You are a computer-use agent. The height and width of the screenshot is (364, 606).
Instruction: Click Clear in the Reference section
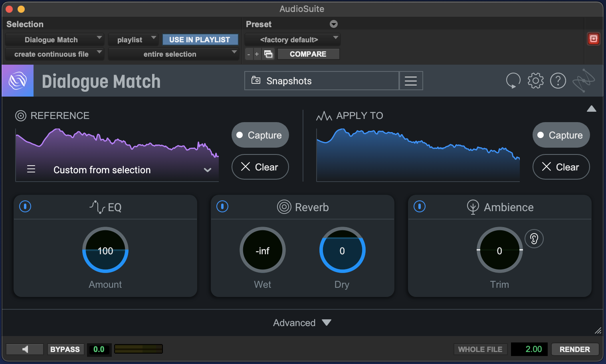[x=260, y=167]
